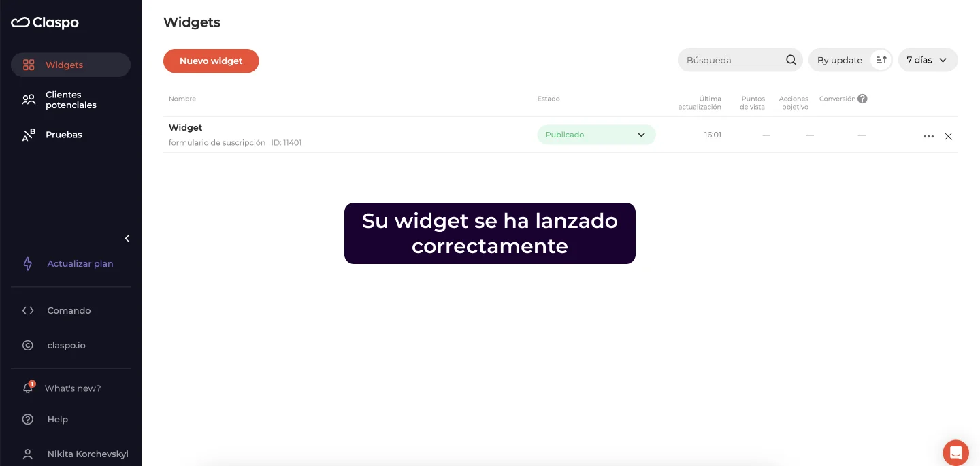The image size is (980, 466).
Task: Open the Pruebas A/B section
Action: click(x=64, y=135)
